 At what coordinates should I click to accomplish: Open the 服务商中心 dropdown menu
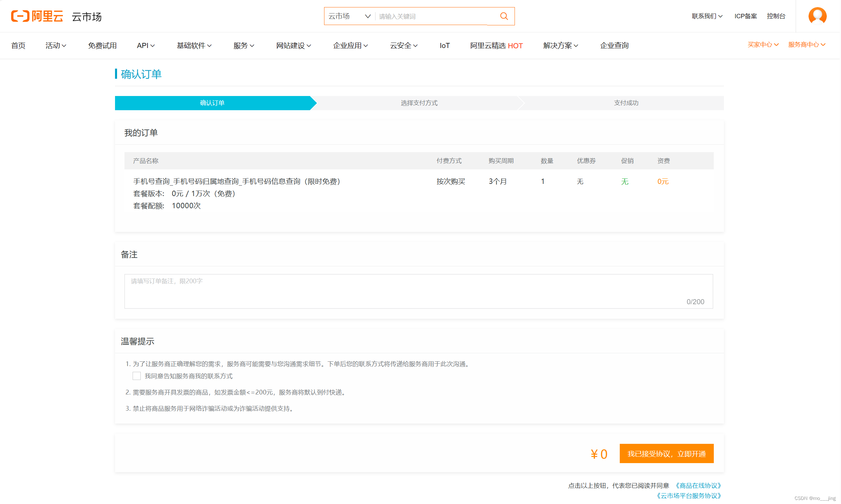tap(806, 45)
